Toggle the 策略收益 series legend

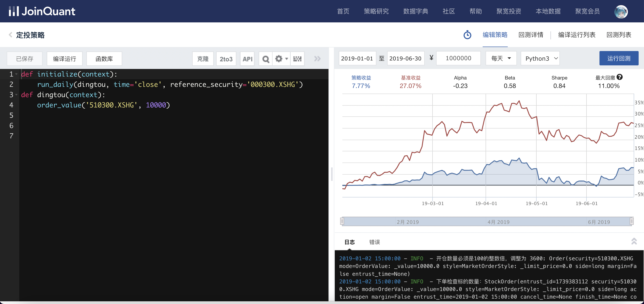(x=361, y=78)
